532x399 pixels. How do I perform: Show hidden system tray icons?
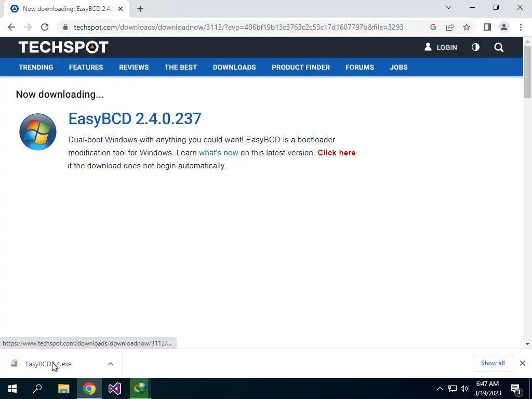tap(440, 389)
